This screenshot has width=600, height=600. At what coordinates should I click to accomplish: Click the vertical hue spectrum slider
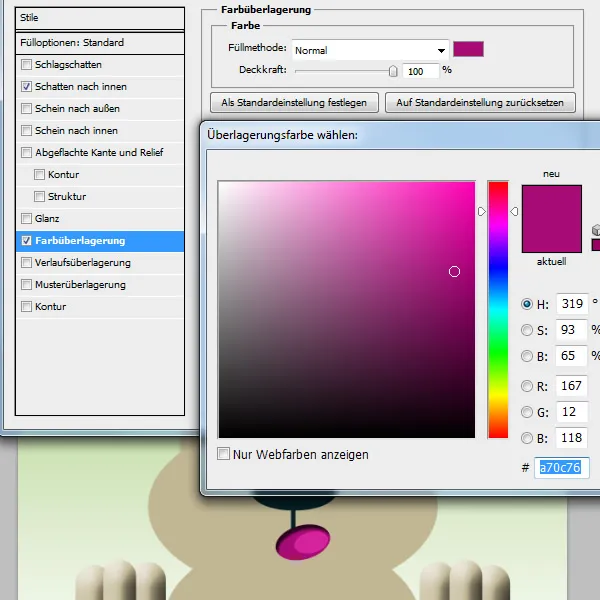point(498,310)
